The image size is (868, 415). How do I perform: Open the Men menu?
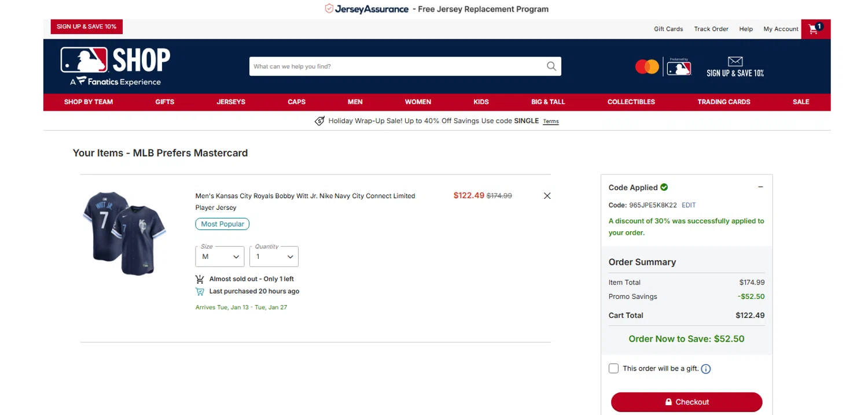coord(355,102)
